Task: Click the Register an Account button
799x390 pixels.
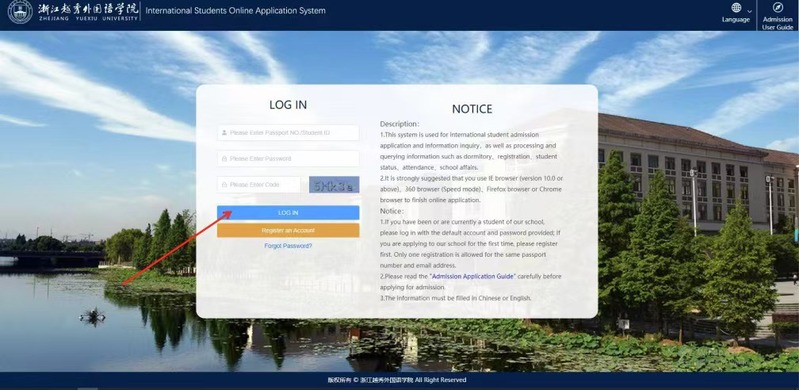Action: pyautogui.click(x=288, y=230)
